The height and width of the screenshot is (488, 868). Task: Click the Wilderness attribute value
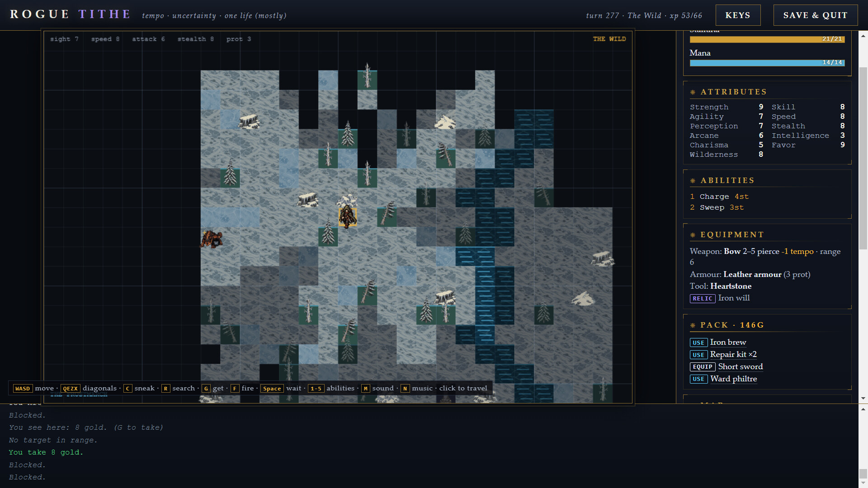click(761, 155)
